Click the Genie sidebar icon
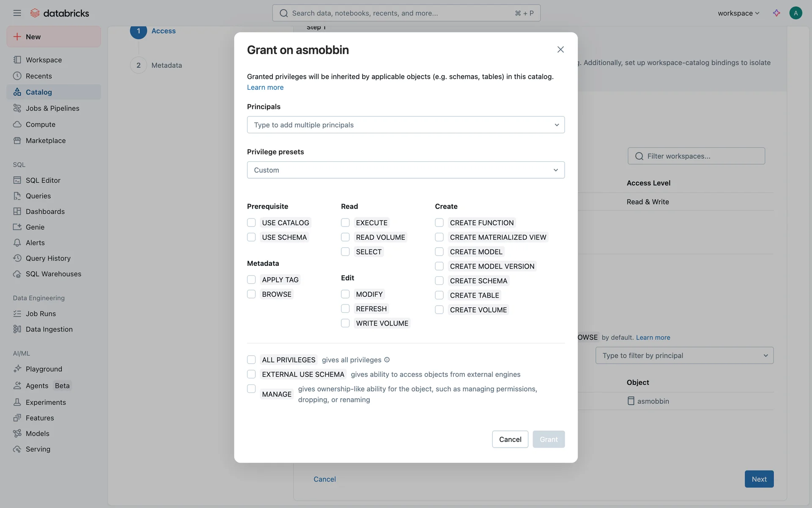 (17, 227)
